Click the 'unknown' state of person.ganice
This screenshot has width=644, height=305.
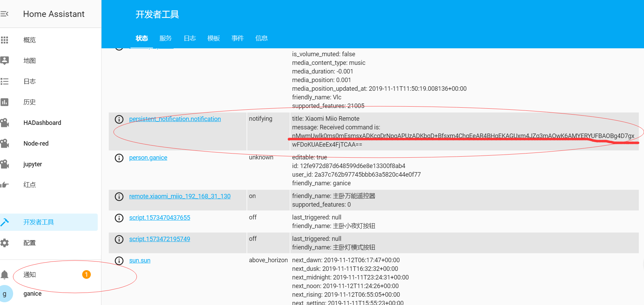click(x=261, y=157)
